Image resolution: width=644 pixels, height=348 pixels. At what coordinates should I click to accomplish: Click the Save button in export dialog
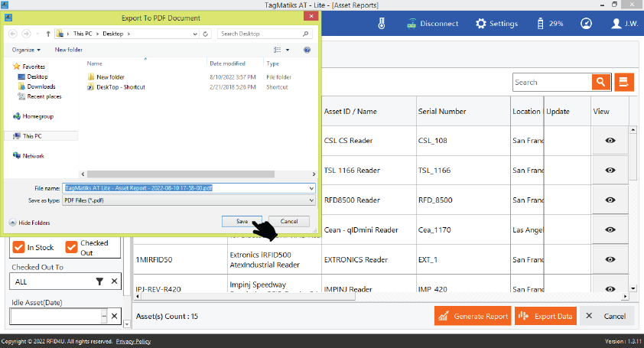[x=242, y=221]
